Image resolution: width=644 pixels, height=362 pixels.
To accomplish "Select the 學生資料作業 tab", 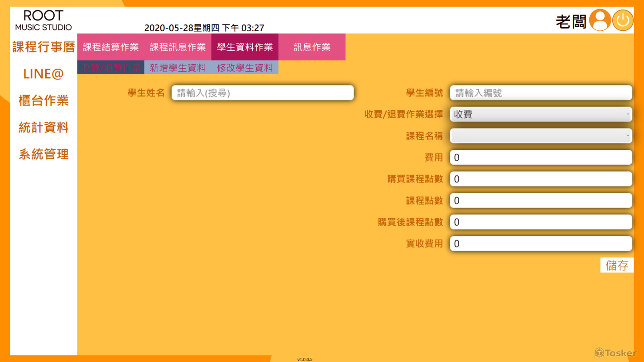I will (x=245, y=47).
